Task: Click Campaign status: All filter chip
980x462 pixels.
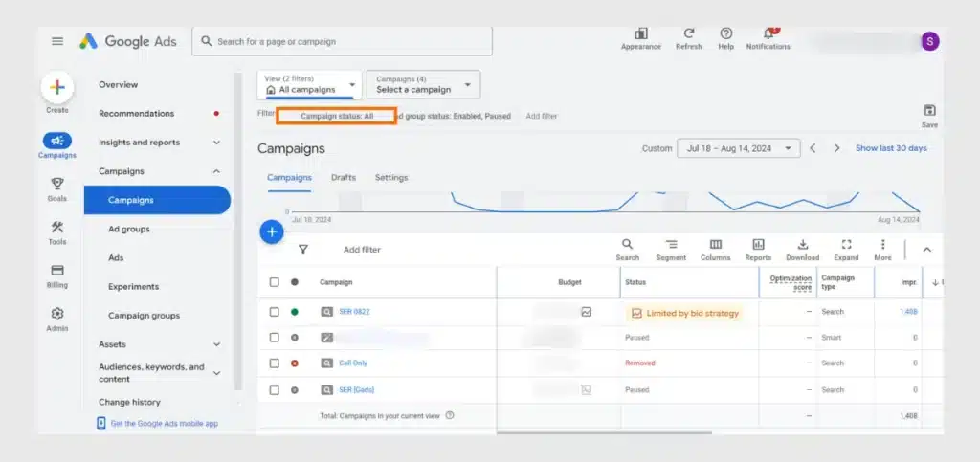Action: click(337, 116)
